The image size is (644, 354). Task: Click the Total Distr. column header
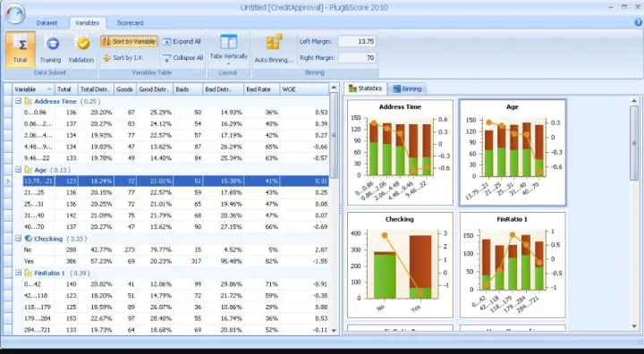[x=96, y=89]
